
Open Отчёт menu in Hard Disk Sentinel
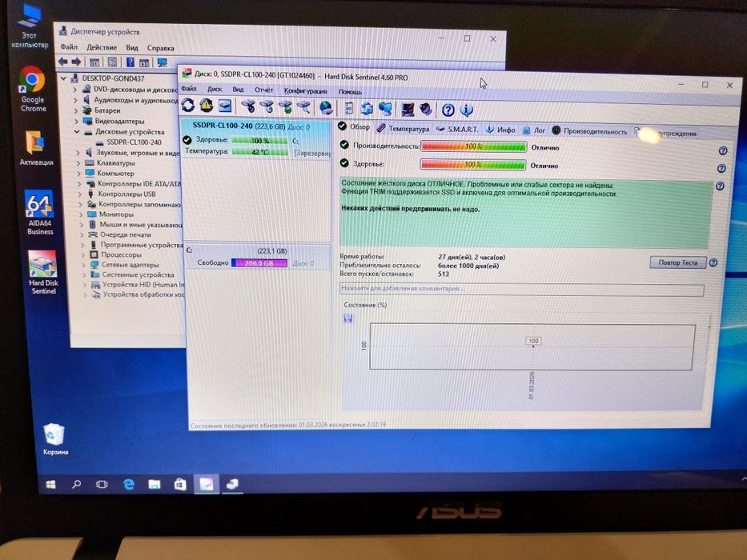point(263,90)
